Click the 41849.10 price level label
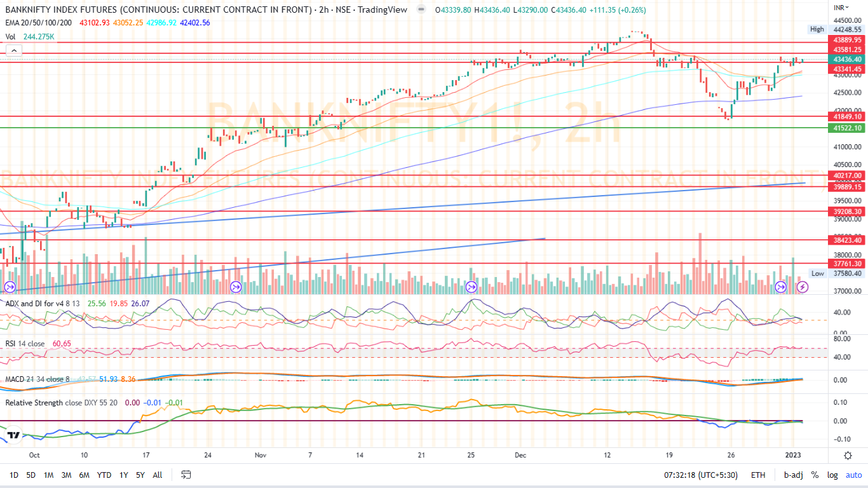 pyautogui.click(x=847, y=116)
